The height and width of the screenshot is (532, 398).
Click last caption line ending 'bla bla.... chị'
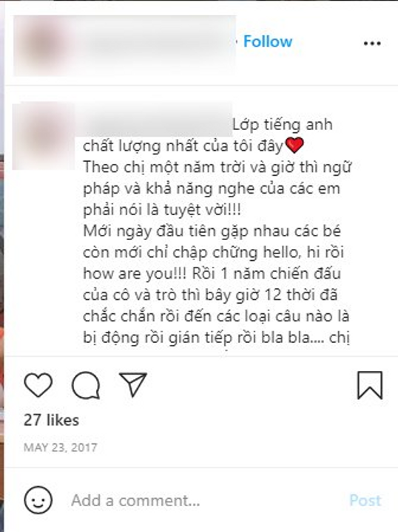[217, 338]
